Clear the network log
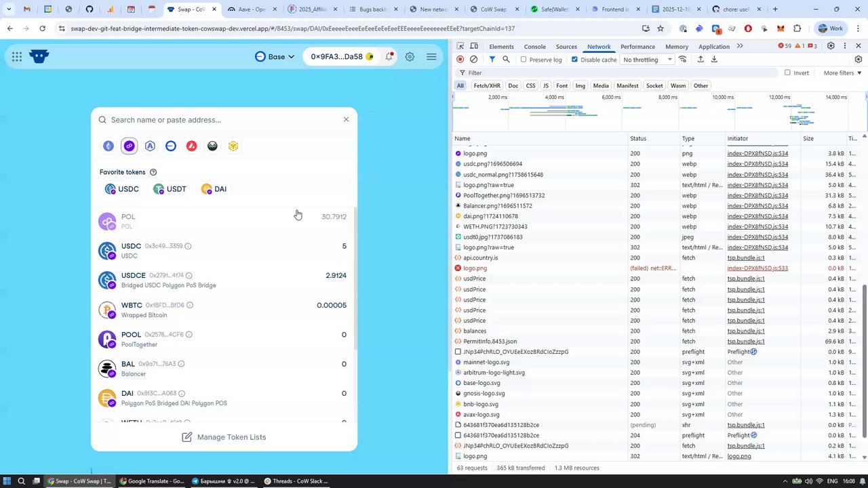 tap(474, 60)
